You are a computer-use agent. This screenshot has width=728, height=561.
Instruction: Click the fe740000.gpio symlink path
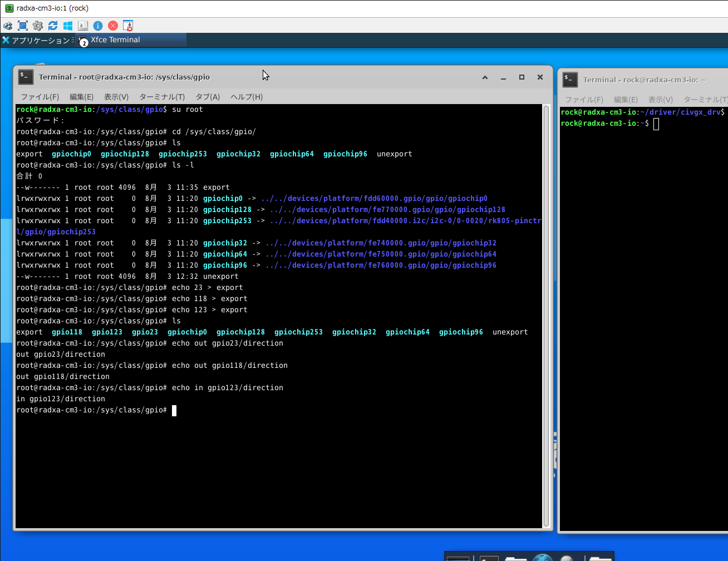(x=381, y=243)
